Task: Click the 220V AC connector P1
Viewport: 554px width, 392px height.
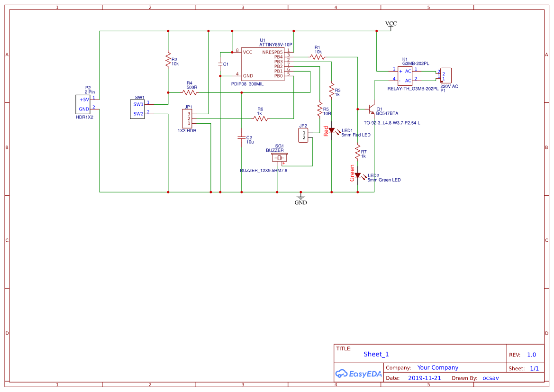Action: point(445,75)
